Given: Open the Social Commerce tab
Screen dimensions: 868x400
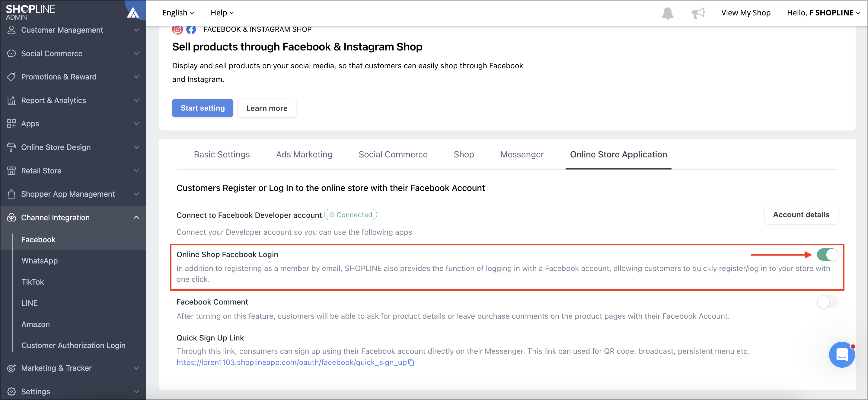Looking at the screenshot, I should [x=393, y=154].
